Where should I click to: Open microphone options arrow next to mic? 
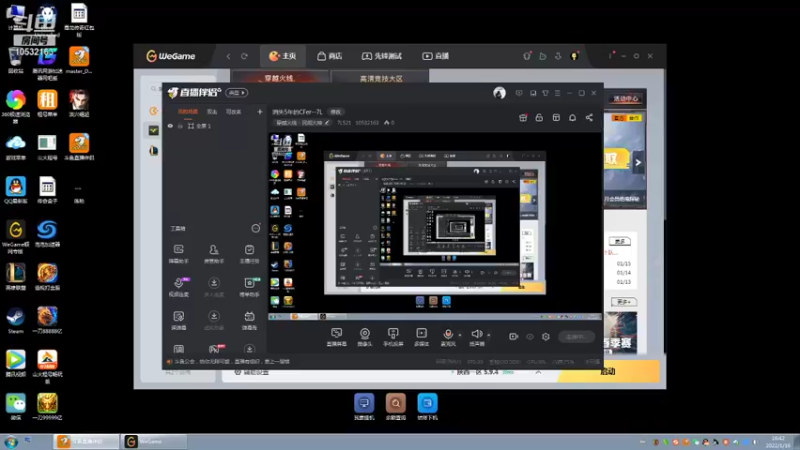click(x=460, y=335)
